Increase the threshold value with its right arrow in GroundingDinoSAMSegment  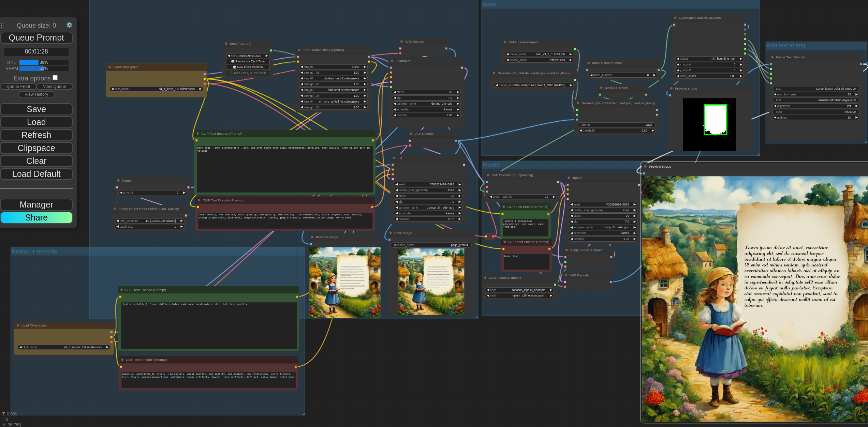pyautogui.click(x=653, y=131)
